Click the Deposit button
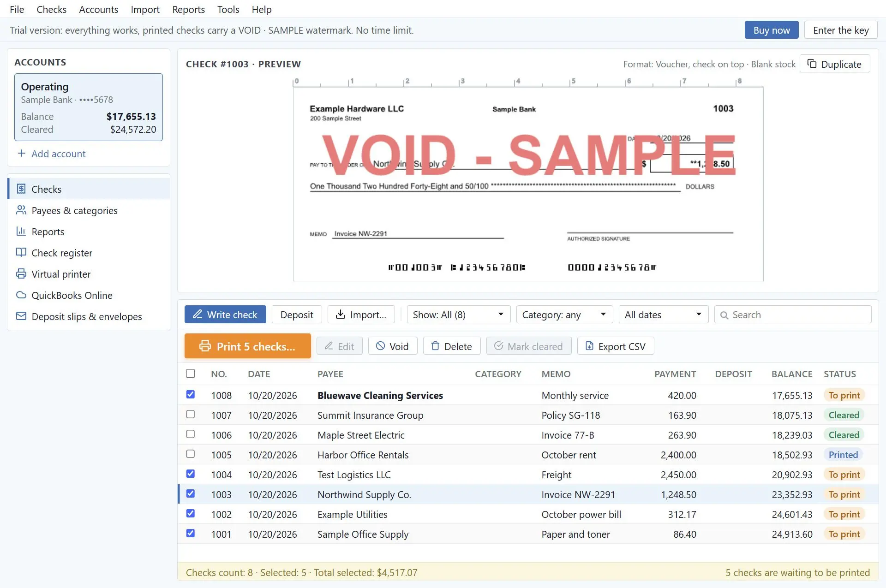Image resolution: width=886 pixels, height=588 pixels. coord(297,315)
